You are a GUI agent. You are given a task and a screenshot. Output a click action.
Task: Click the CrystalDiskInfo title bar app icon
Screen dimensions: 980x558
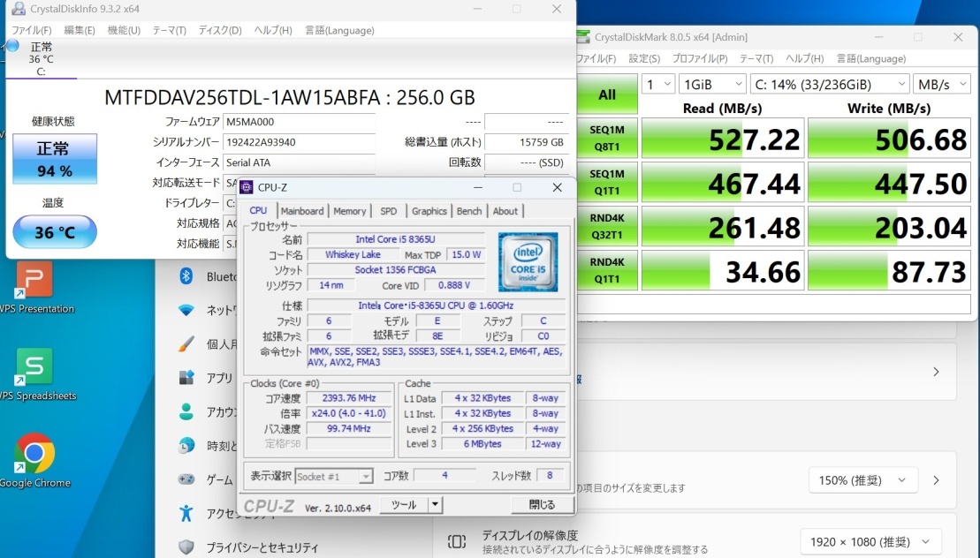coord(19,9)
